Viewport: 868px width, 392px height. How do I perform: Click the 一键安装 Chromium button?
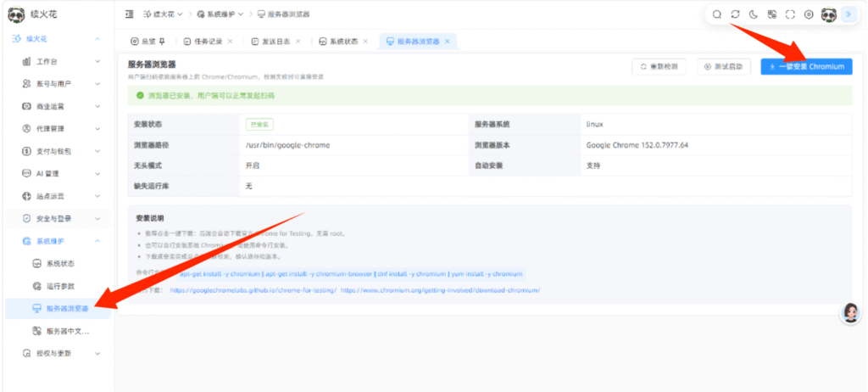[806, 66]
